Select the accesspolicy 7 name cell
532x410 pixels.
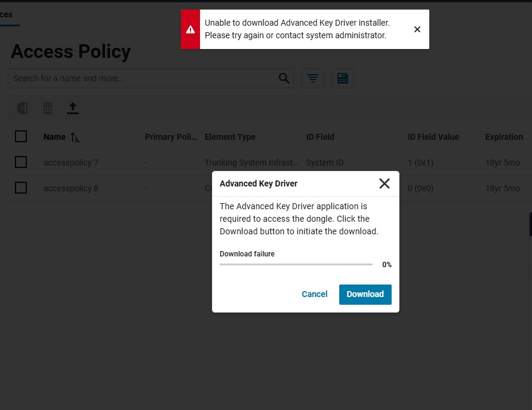point(70,163)
